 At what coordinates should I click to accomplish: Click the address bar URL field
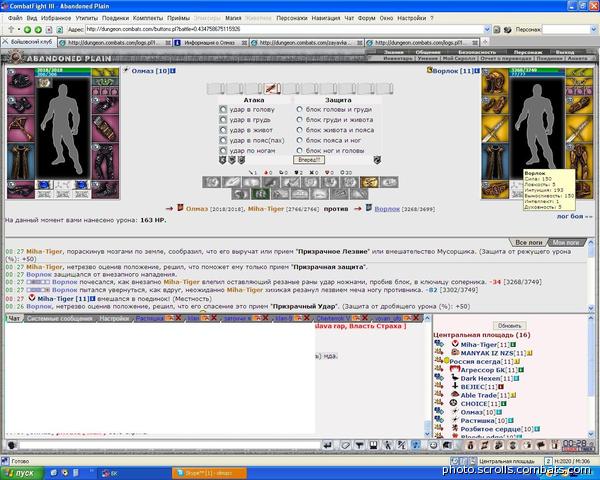(284, 29)
